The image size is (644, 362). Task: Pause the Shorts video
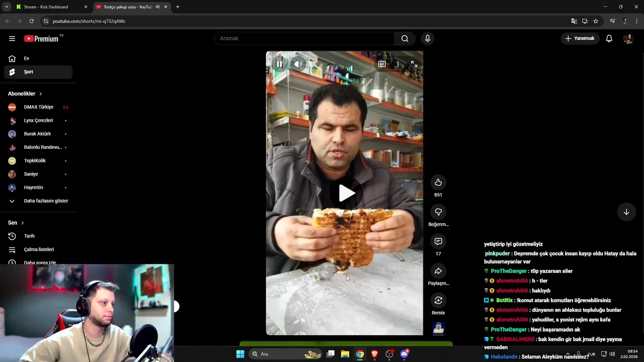[279, 64]
